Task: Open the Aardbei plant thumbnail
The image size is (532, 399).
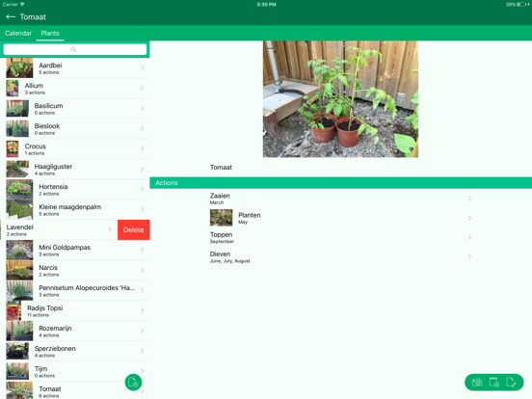Action: click(19, 67)
